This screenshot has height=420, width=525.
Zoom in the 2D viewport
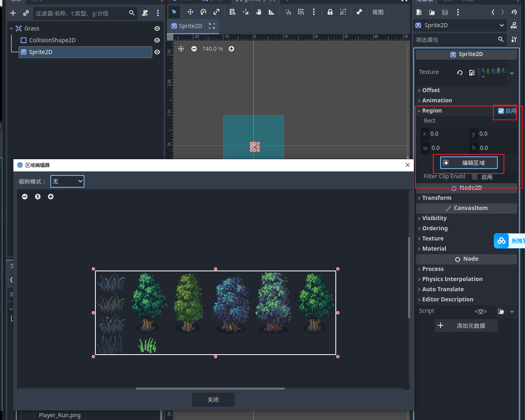coord(231,49)
